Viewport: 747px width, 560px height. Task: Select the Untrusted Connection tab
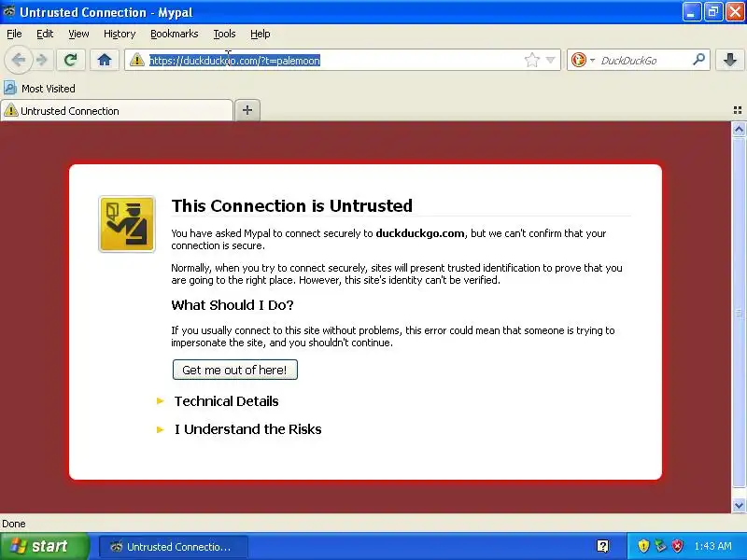(117, 111)
